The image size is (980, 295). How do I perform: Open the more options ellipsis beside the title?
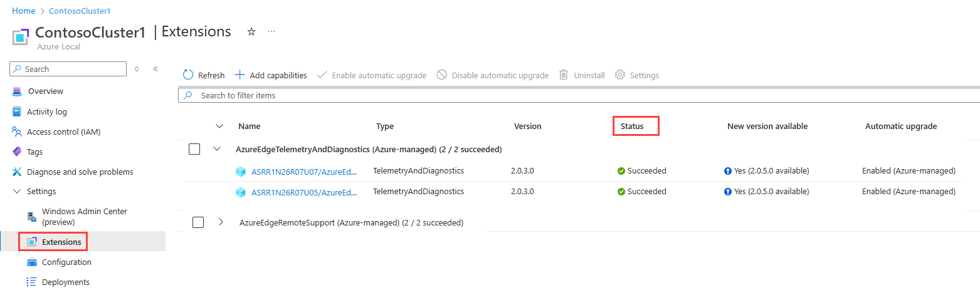point(271,31)
